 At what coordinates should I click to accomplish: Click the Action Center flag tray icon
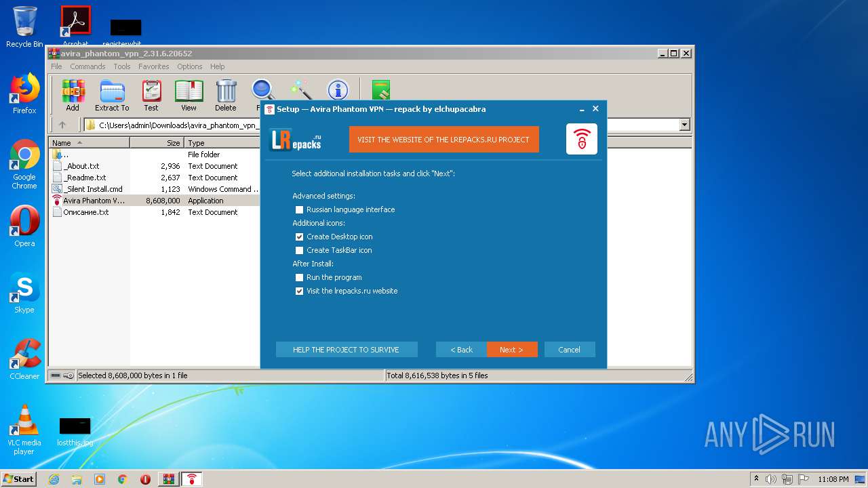[802, 479]
